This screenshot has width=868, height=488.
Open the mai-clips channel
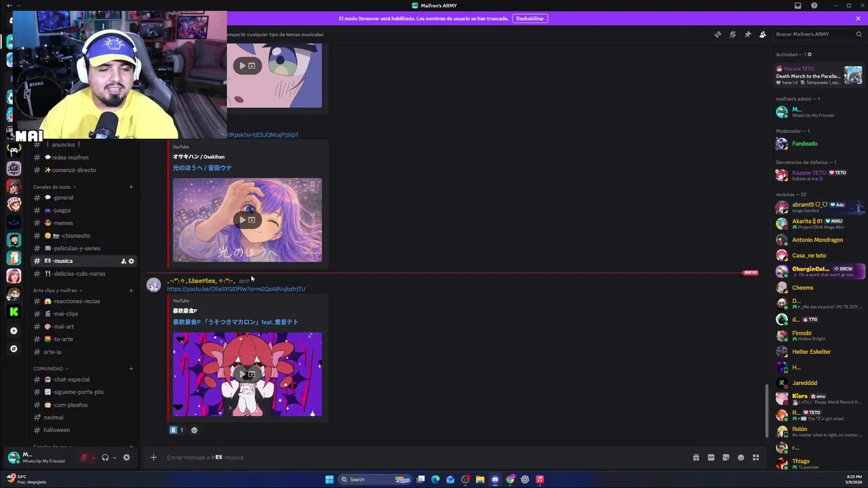[x=85, y=314]
